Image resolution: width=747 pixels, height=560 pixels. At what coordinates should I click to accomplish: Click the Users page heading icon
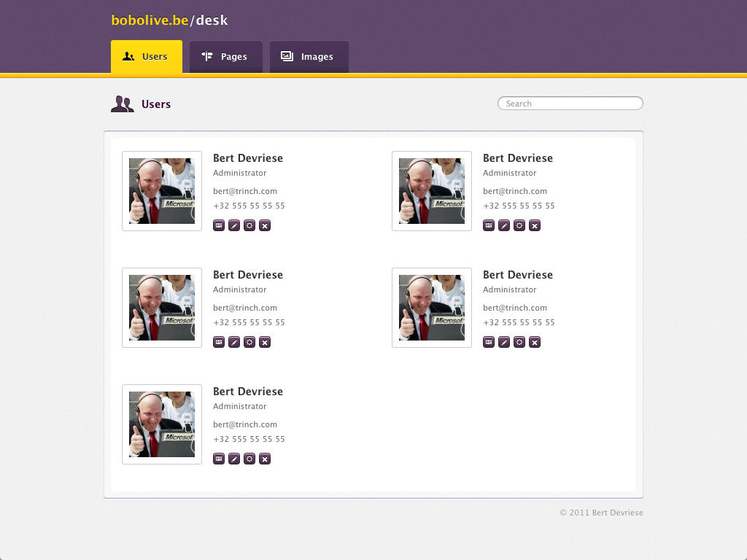point(123,104)
